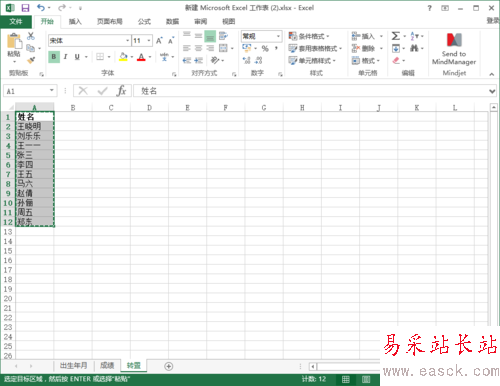Screen dimensions: 500x386
Task: Click the Sort & Filter icon
Action: pyautogui.click(x=414, y=36)
